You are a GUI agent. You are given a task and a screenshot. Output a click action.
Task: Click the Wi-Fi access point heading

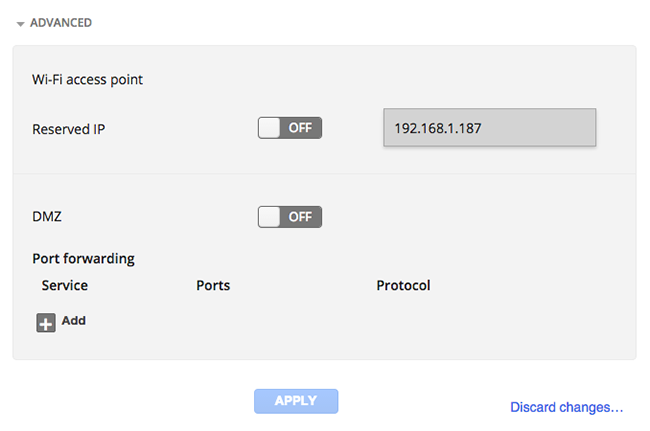click(87, 79)
